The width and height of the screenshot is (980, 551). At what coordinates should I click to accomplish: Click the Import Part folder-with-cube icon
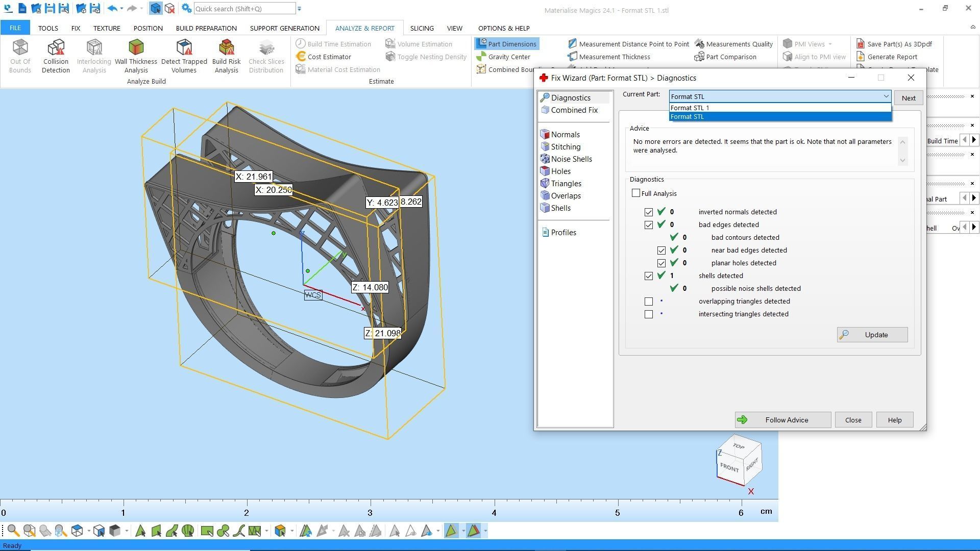click(81, 8)
